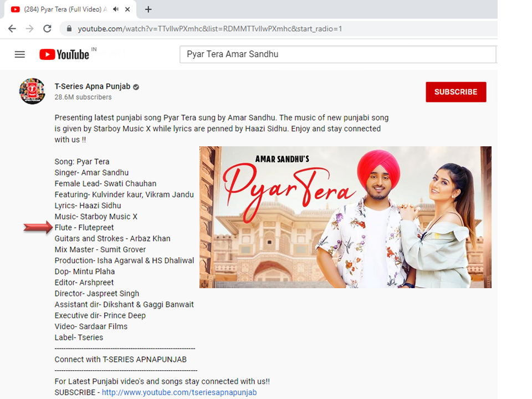Open the tseriesapnapunjab YouTube link
Screen dimensions: 532x399
179,392
